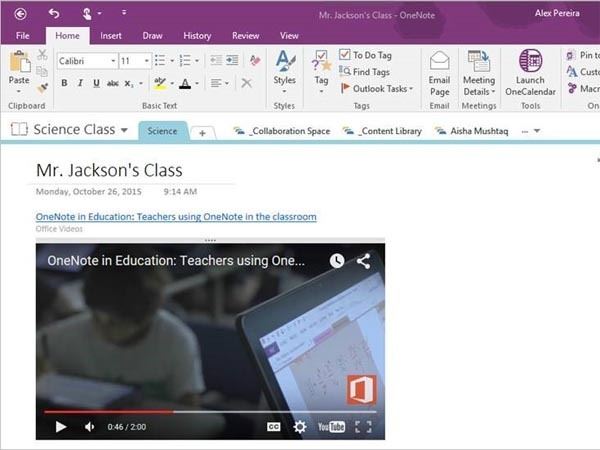Open the Quick Access Toolbar customize arrow

(124, 13)
